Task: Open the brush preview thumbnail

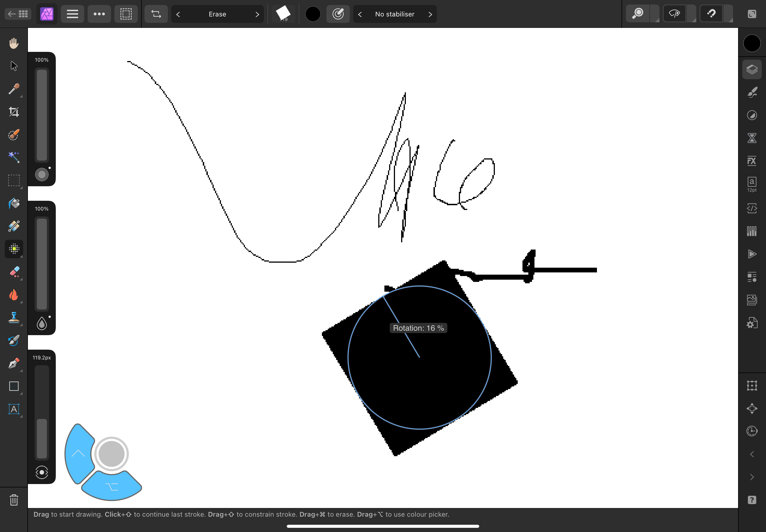Action: coord(283,14)
